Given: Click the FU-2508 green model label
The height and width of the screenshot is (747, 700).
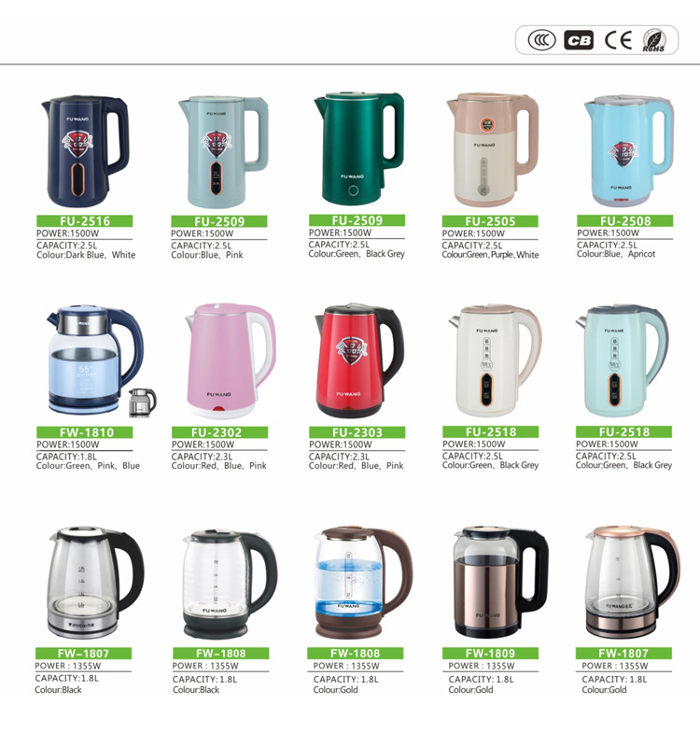Looking at the screenshot, I should [624, 220].
